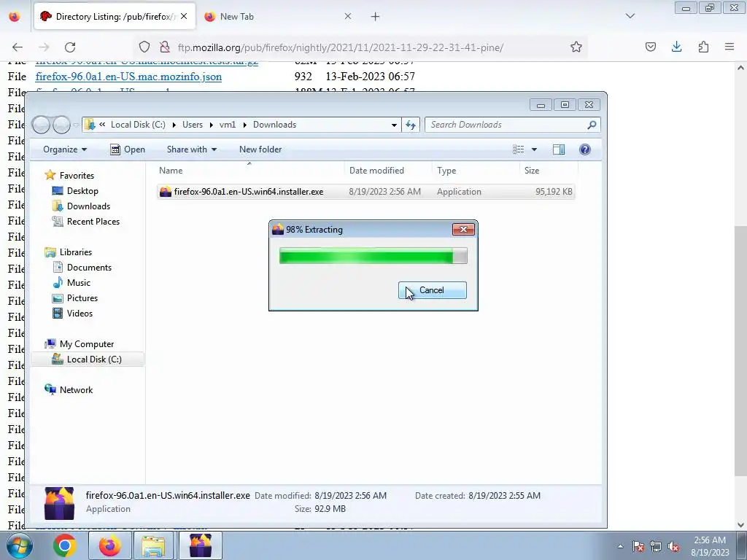Open Network in navigation pane
This screenshot has width=747, height=560.
[69, 389]
